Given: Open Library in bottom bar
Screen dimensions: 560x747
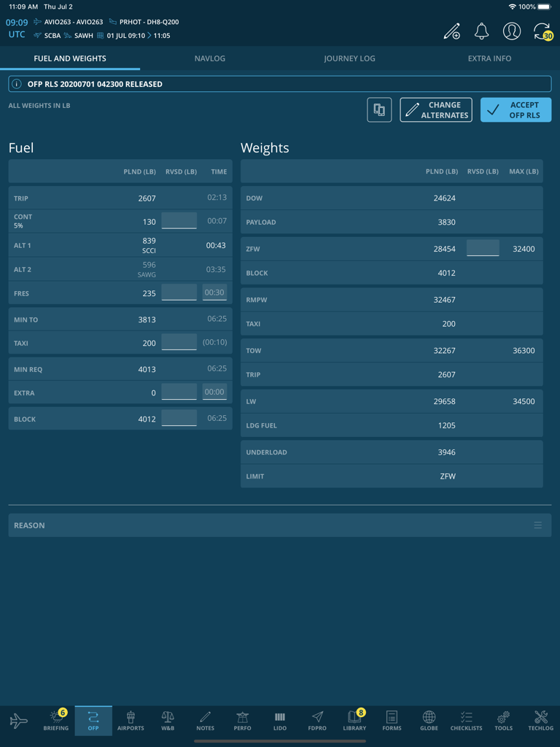Looking at the screenshot, I should click(x=355, y=720).
